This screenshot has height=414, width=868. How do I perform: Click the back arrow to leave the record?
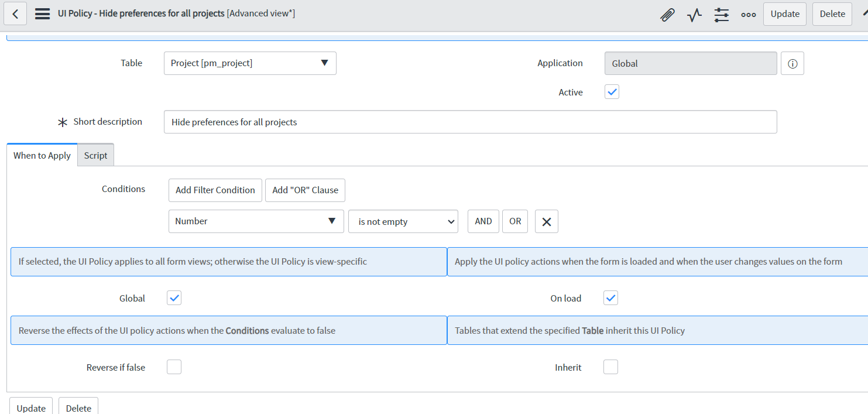(15, 13)
